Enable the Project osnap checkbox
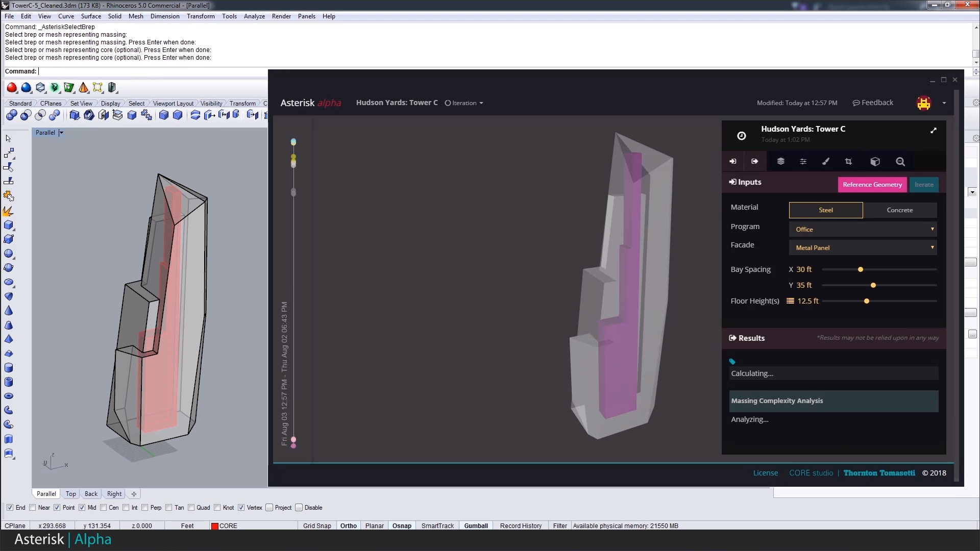Screen dimensions: 980x551 point(269,508)
